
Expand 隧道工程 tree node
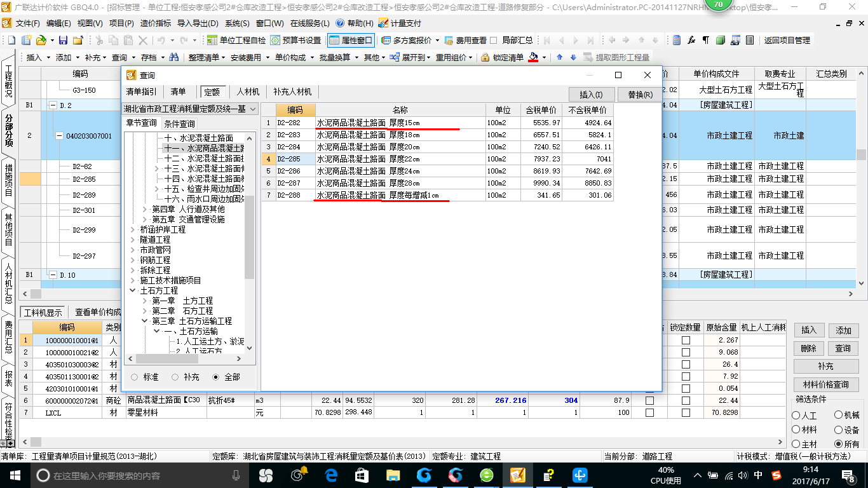[x=133, y=240]
